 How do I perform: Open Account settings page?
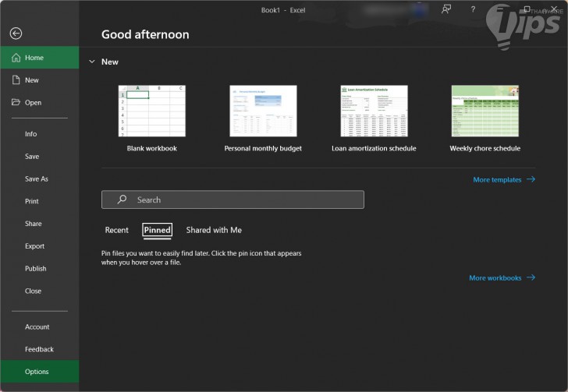click(x=40, y=327)
